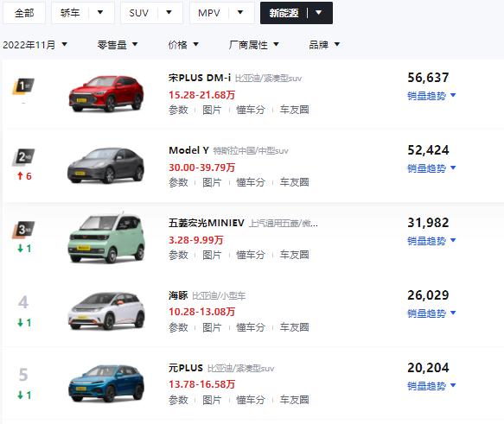Click the rank 2 badge icon
The height and width of the screenshot is (424, 504).
pos(23,157)
